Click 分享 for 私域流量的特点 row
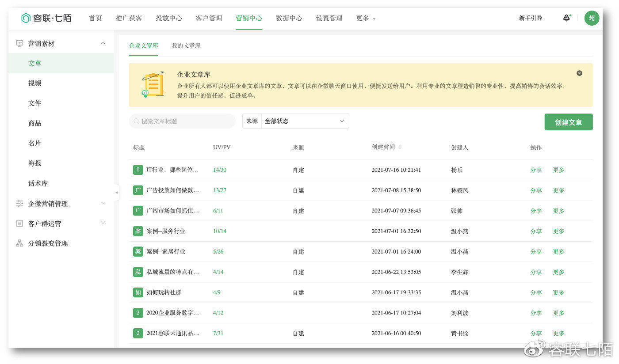The image size is (619, 364). coord(536,272)
